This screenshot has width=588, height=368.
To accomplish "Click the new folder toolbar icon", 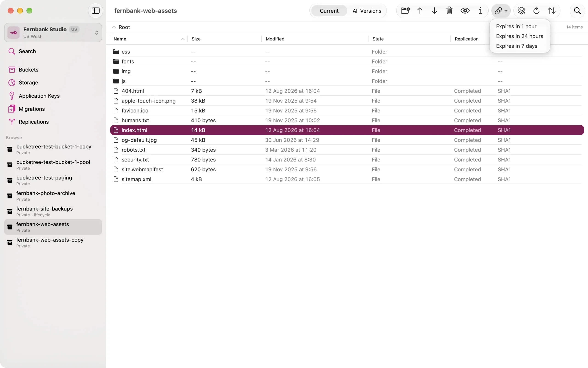I will pos(405,11).
